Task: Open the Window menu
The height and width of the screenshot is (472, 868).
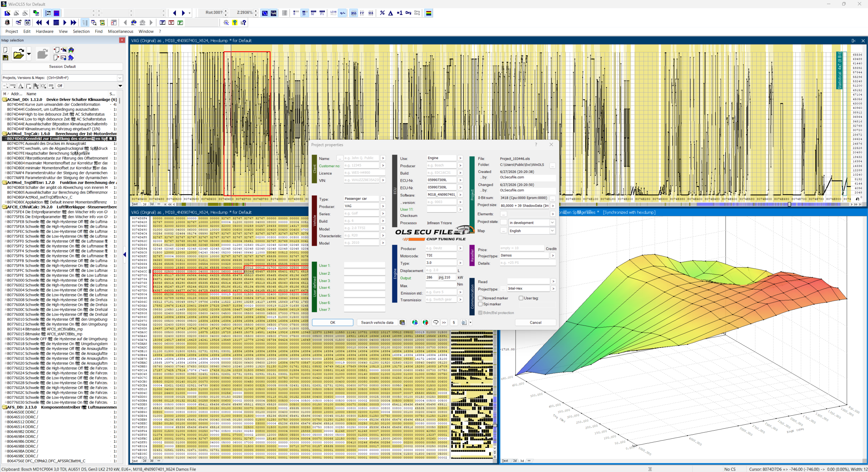Action: [146, 32]
